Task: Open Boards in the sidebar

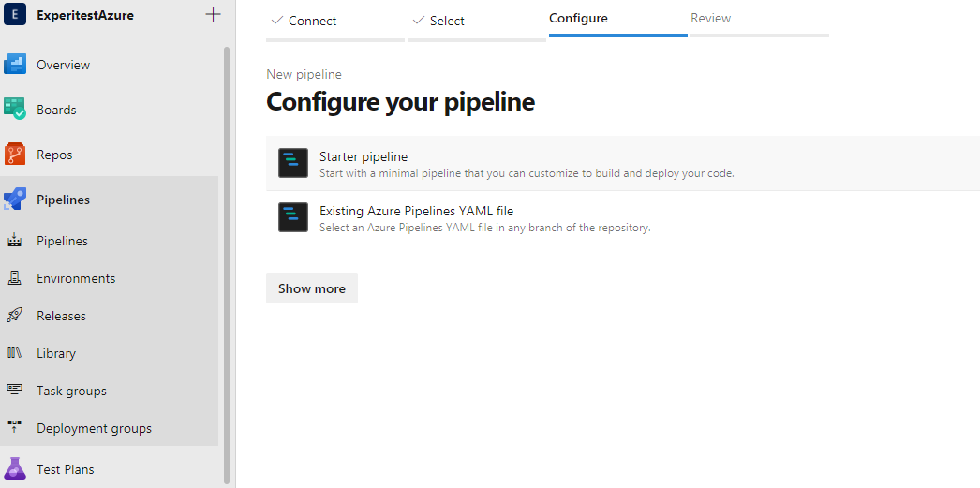Action: pyautogui.click(x=56, y=110)
